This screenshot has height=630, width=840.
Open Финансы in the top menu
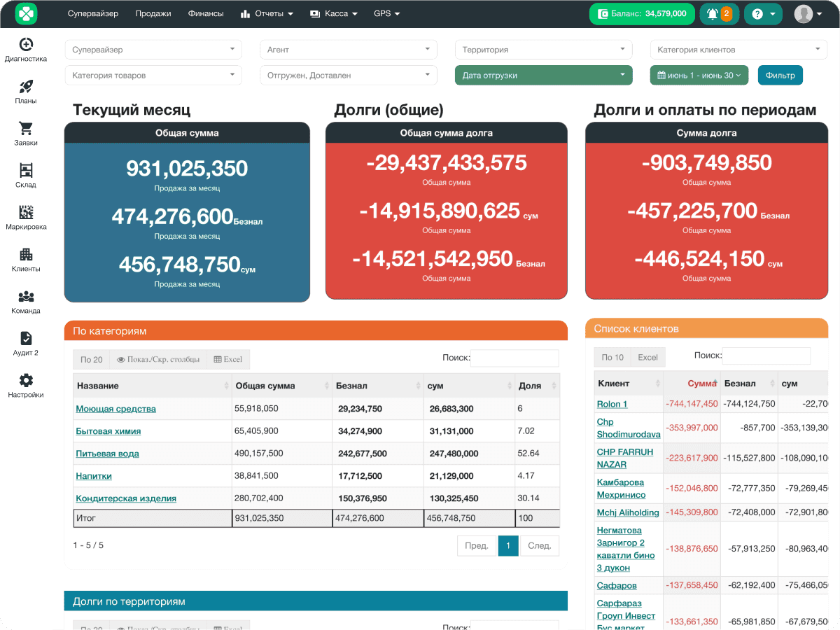click(x=206, y=13)
